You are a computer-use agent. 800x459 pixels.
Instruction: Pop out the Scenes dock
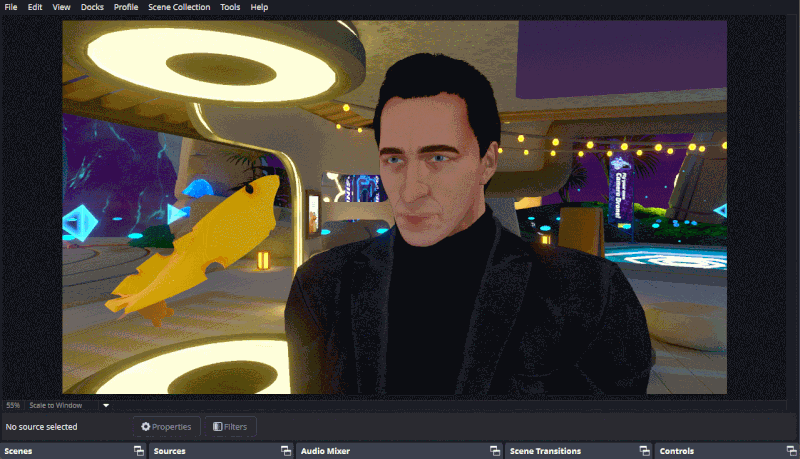tap(139, 451)
